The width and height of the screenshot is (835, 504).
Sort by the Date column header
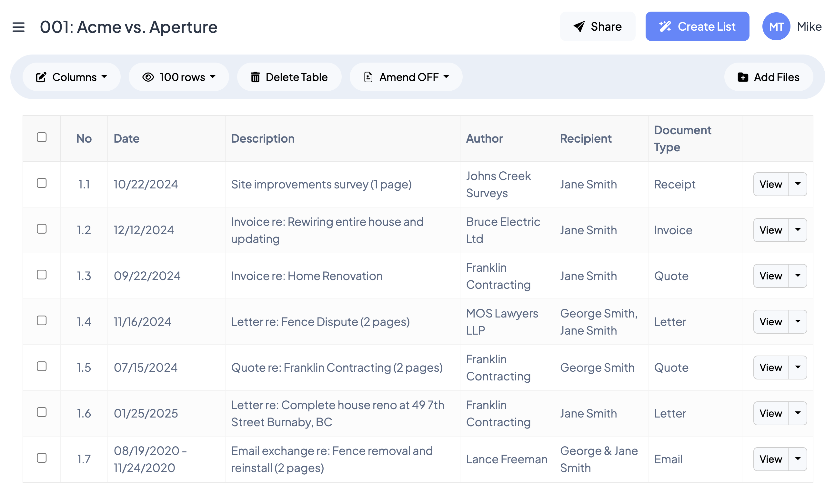pos(126,138)
